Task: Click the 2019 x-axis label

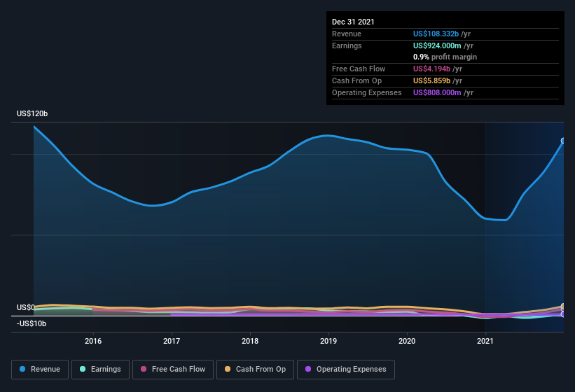Action: [x=328, y=341]
